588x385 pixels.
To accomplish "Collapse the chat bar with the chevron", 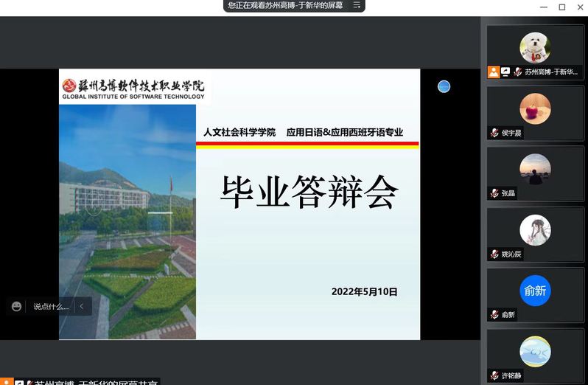I will click(82, 306).
